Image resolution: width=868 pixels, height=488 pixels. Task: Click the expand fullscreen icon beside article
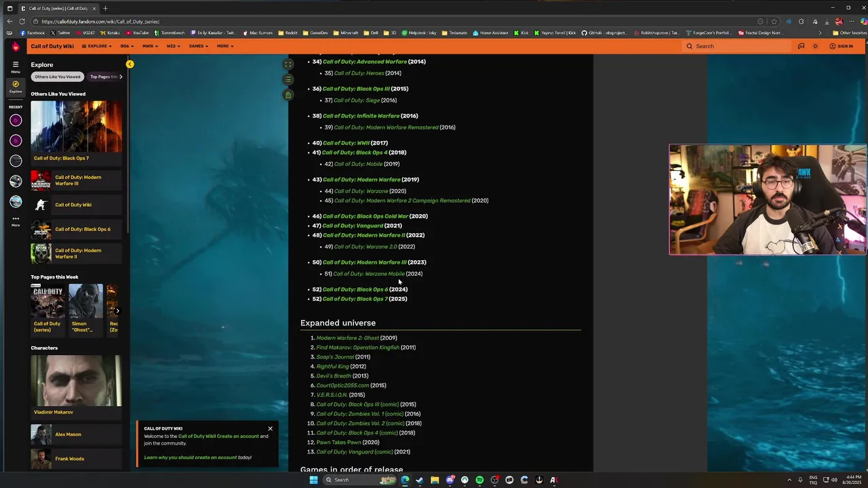point(288,64)
